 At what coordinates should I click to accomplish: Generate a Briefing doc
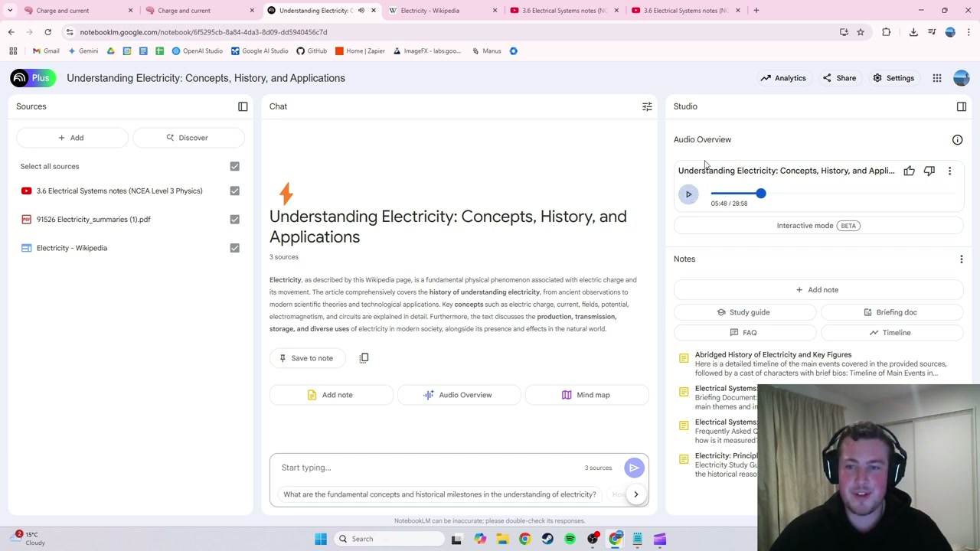coord(891,312)
